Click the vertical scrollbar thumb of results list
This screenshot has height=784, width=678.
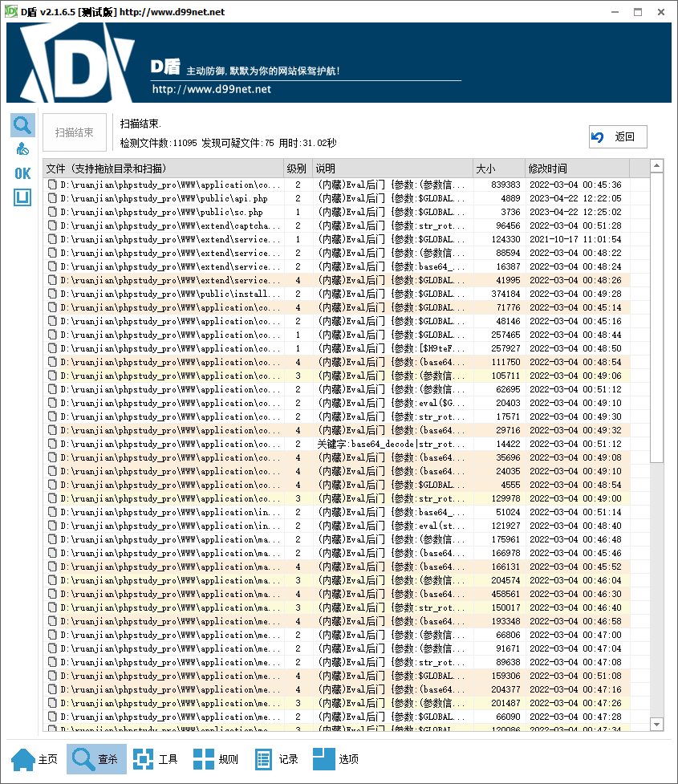pyautogui.click(x=656, y=318)
